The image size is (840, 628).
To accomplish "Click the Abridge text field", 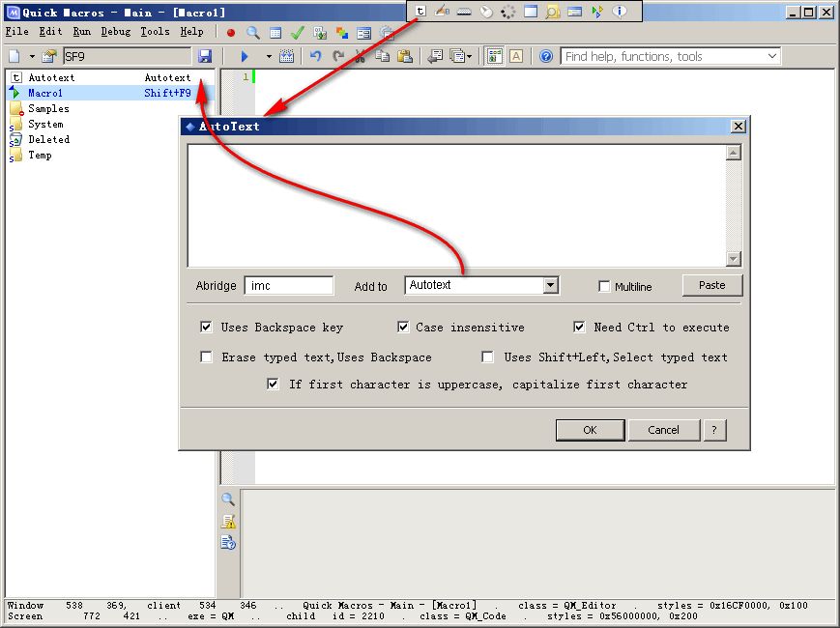I will pos(289,286).
